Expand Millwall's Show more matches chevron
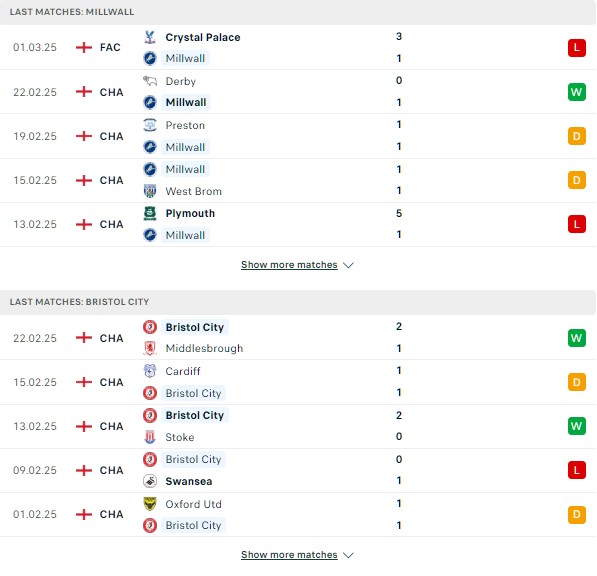This screenshot has height=576, width=597. [348, 265]
